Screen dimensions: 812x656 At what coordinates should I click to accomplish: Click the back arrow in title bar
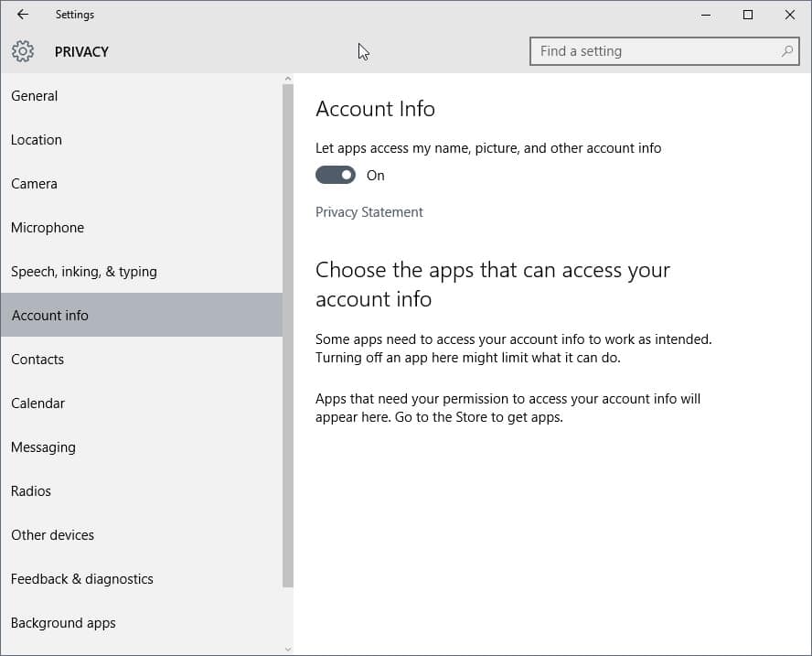coord(23,15)
